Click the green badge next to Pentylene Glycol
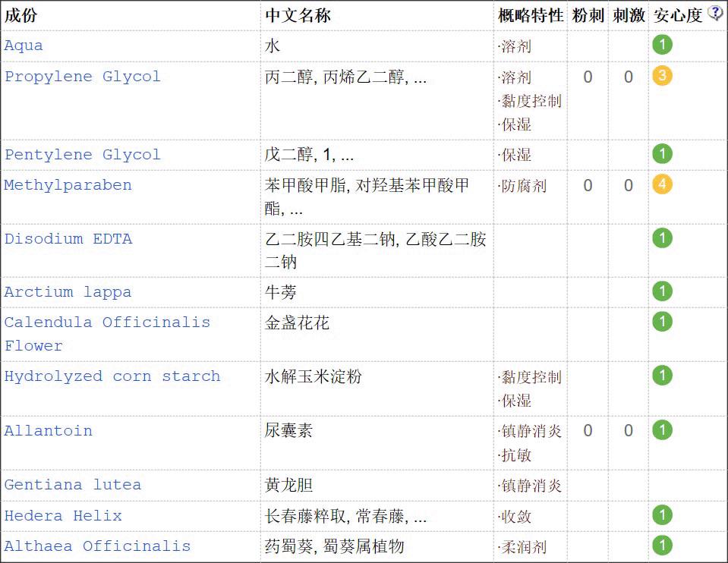The width and height of the screenshot is (728, 563). click(661, 153)
